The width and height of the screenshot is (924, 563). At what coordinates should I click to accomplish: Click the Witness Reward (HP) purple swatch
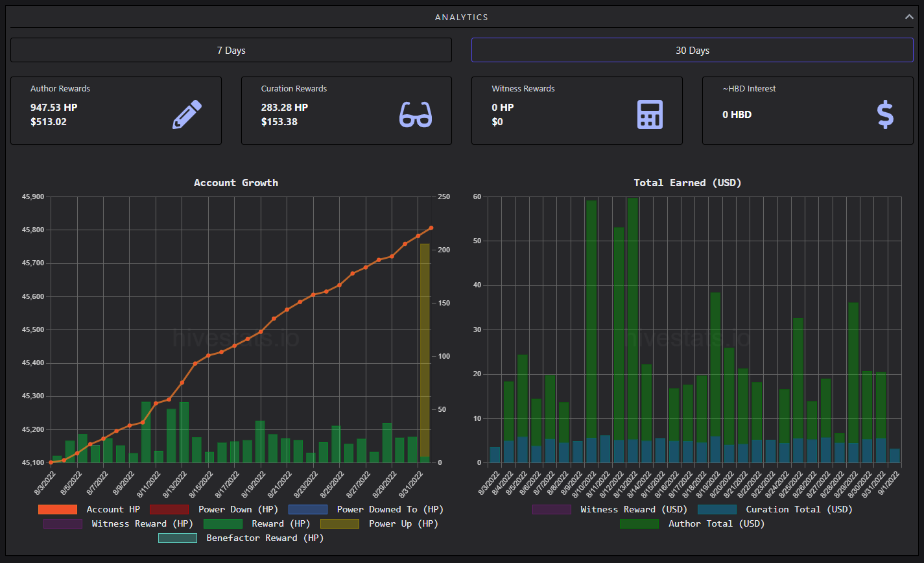click(x=63, y=523)
